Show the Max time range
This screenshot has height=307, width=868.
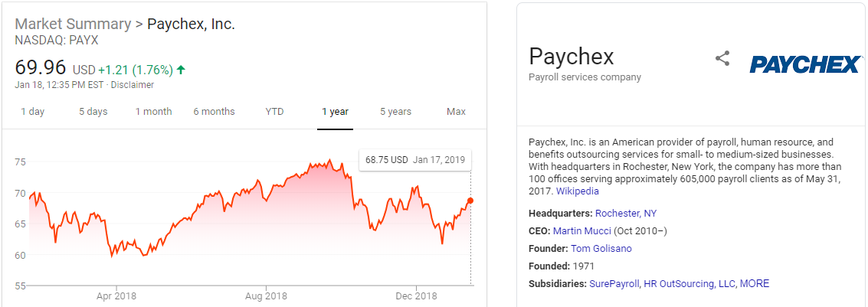pyautogui.click(x=456, y=112)
